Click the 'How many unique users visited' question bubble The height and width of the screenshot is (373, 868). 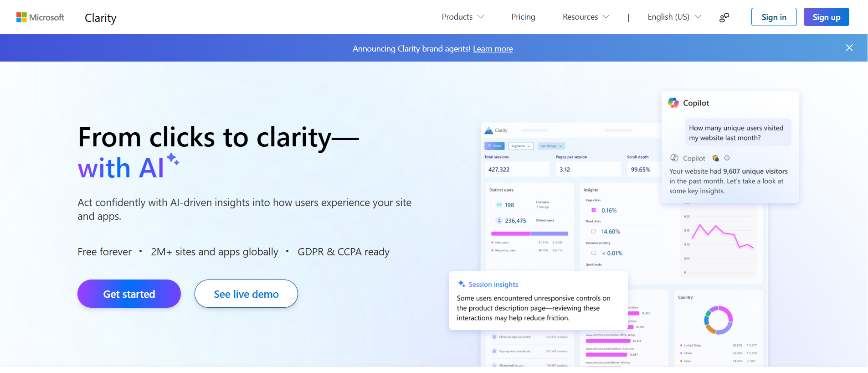738,133
